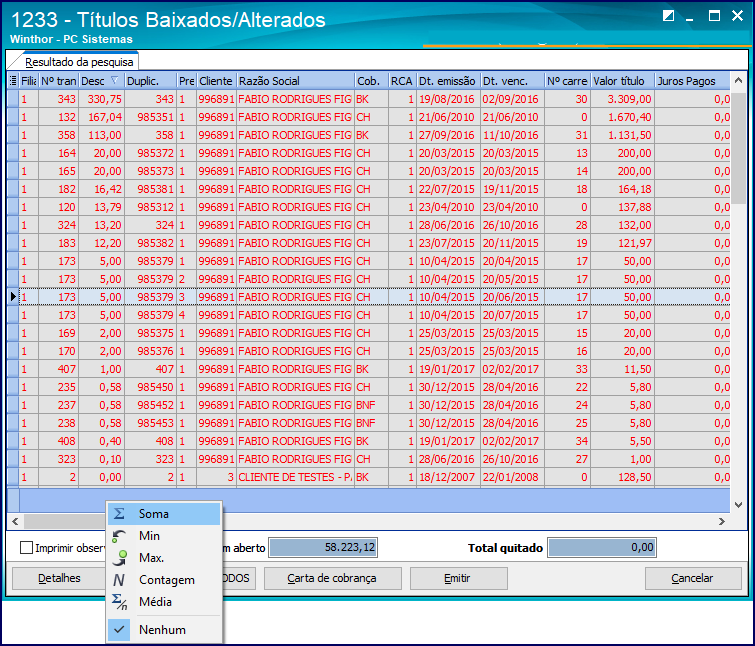The width and height of the screenshot is (755, 646).
Task: Sort by Duplic. column header
Action: pyautogui.click(x=151, y=81)
